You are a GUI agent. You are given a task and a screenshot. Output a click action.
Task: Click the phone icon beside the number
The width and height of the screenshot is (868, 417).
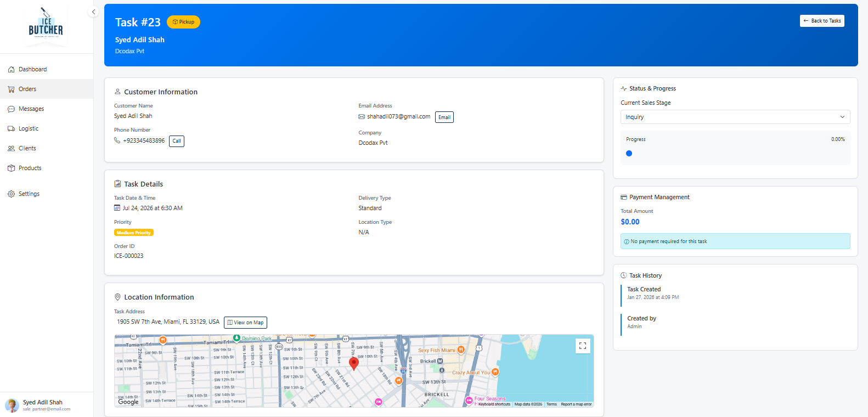tap(117, 140)
